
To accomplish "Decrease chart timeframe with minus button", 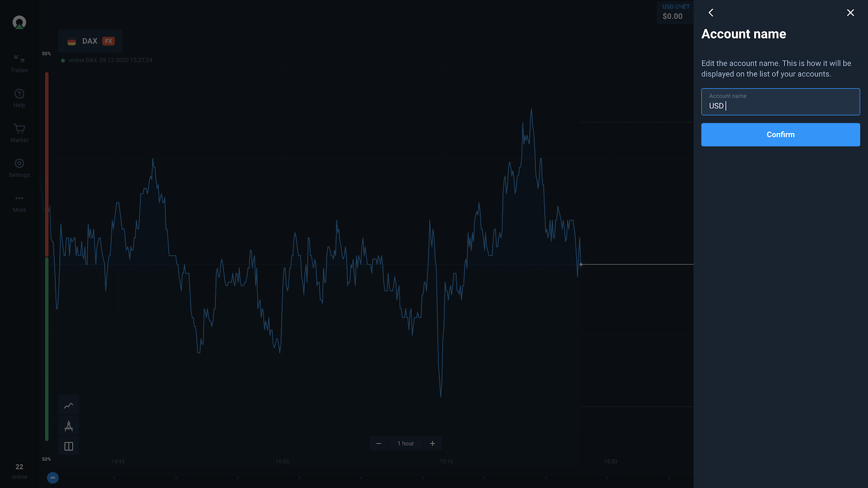I will 379,443.
